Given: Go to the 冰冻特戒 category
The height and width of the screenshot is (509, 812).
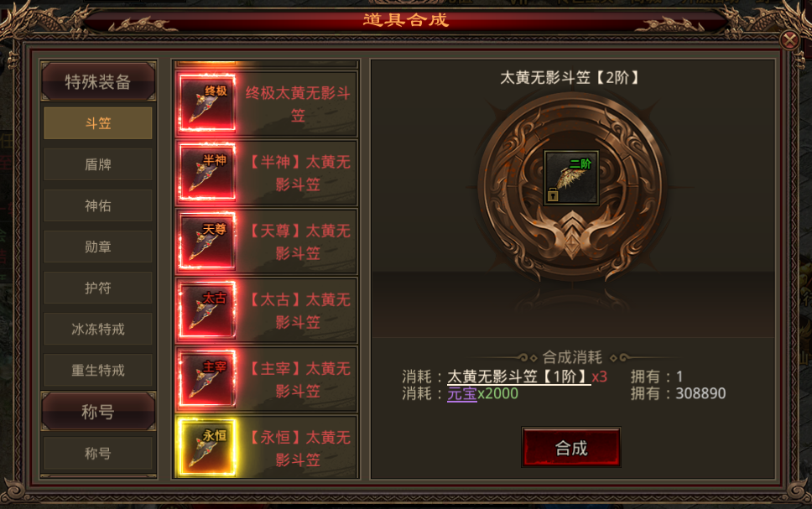Looking at the screenshot, I should [x=98, y=330].
